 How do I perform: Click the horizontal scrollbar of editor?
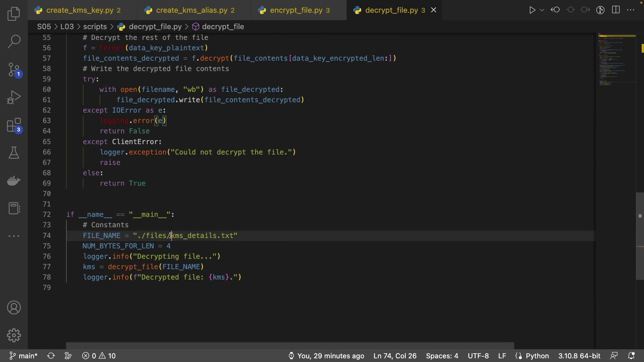pyautogui.click(x=290, y=346)
